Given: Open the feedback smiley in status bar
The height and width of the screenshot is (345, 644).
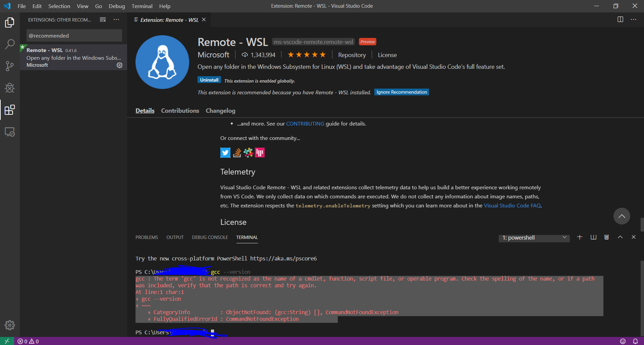Looking at the screenshot, I should pyautogui.click(x=623, y=341).
